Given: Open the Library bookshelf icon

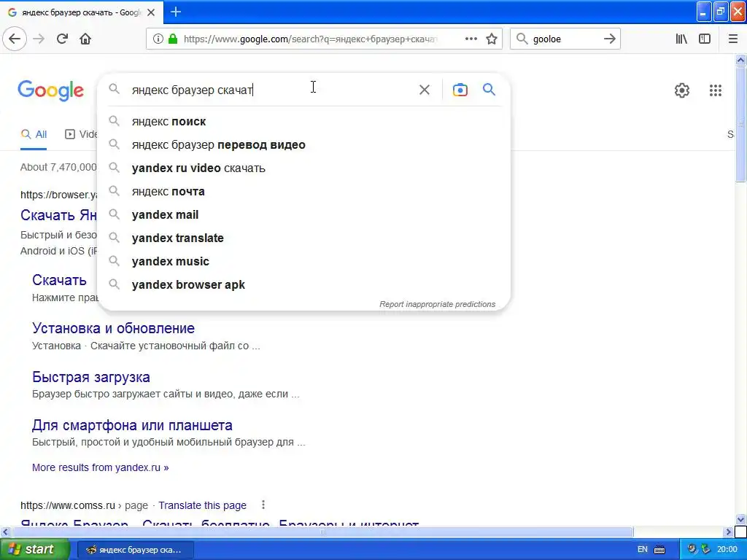Looking at the screenshot, I should 681,39.
